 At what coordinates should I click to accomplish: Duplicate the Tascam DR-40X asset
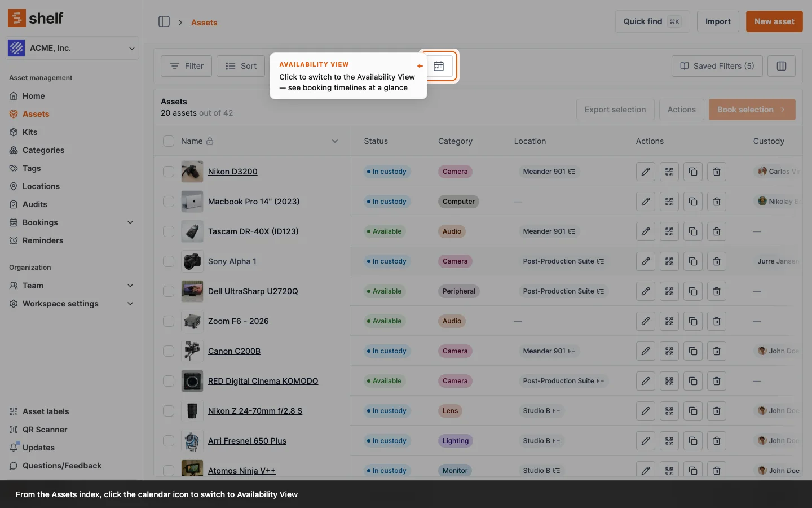(x=693, y=231)
